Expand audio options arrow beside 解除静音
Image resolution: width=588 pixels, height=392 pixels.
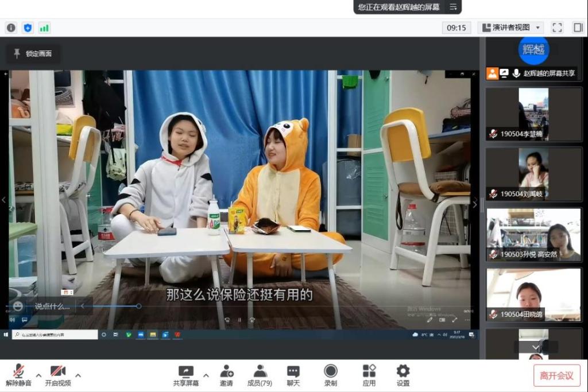tap(38, 375)
